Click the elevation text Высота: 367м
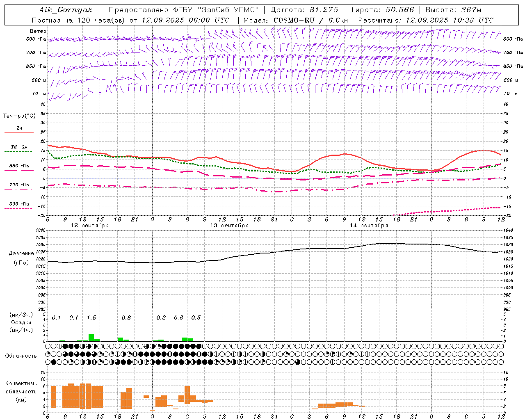This screenshot has width=525, height=420. coord(453,10)
